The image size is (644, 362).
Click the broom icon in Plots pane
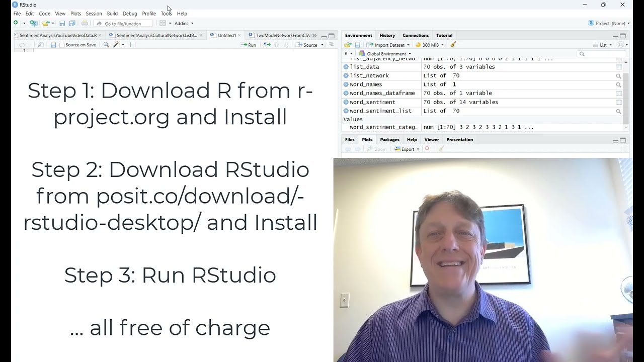pyautogui.click(x=441, y=149)
